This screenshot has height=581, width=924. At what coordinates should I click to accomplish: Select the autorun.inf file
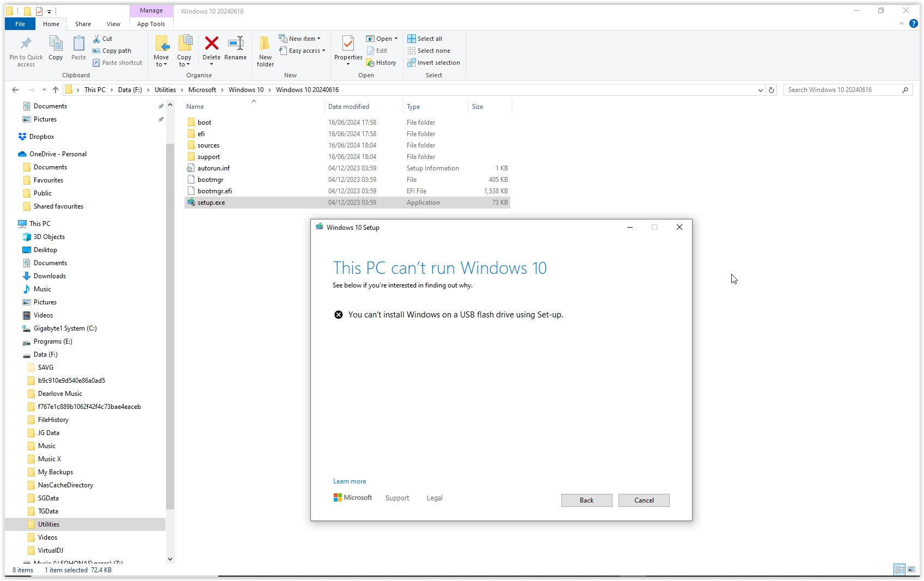[347, 168]
